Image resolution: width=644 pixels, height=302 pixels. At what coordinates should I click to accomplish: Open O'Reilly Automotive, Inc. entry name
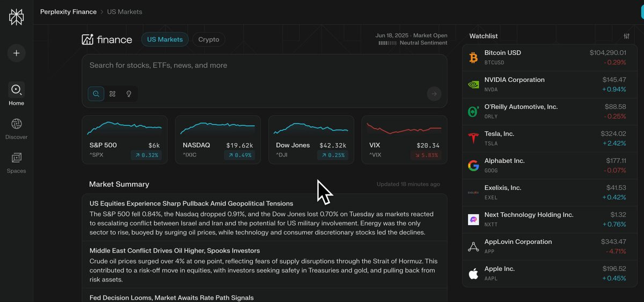coord(521,107)
